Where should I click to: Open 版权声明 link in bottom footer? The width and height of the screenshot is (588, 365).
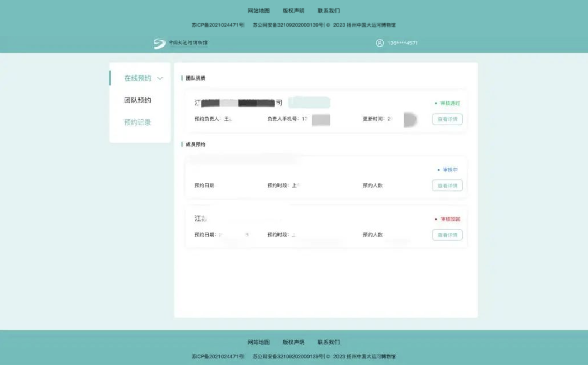pos(293,342)
